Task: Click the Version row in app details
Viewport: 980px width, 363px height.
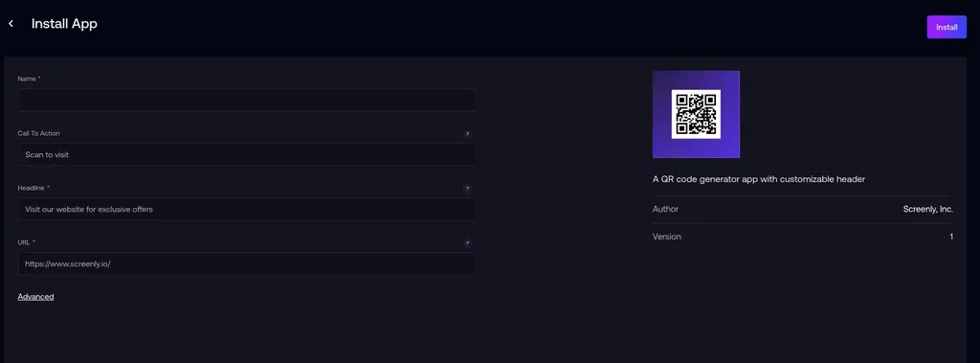Action: pos(803,237)
